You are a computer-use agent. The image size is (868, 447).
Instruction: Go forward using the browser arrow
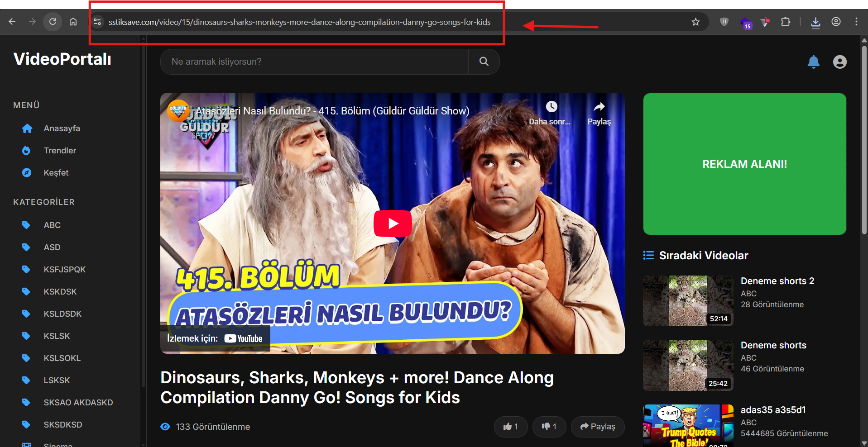coord(32,22)
